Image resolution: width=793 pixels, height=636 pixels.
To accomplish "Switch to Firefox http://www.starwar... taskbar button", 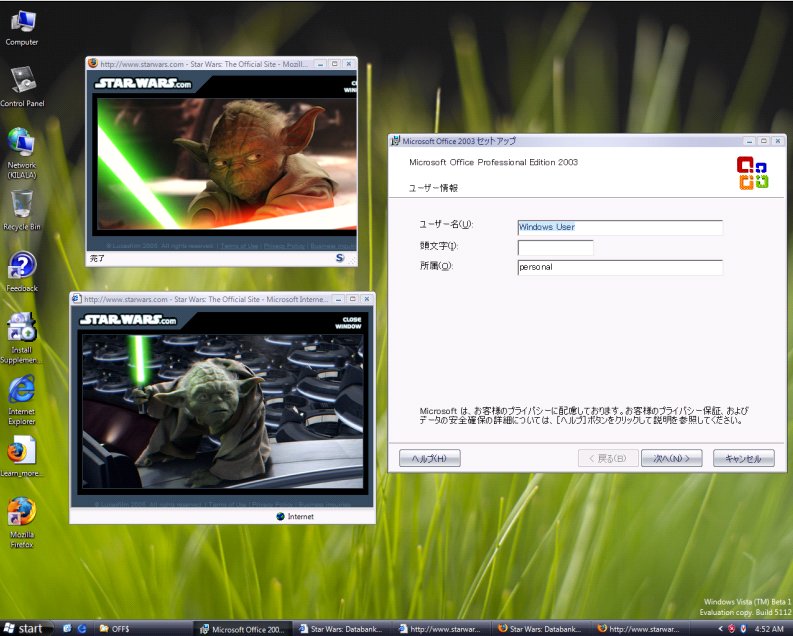I will 640,628.
